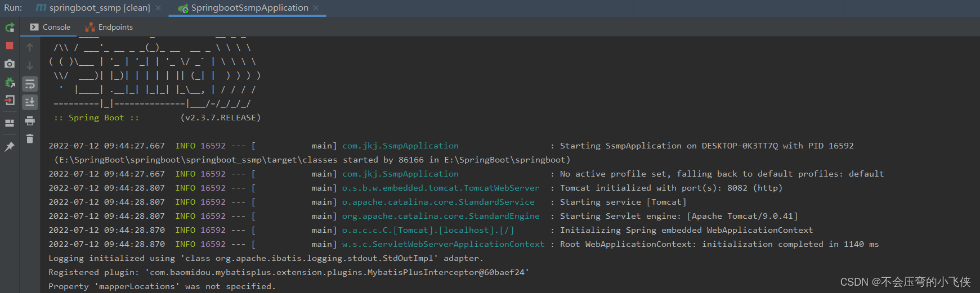
Task: Click the green bug attach debugger icon
Action: pos(10,83)
